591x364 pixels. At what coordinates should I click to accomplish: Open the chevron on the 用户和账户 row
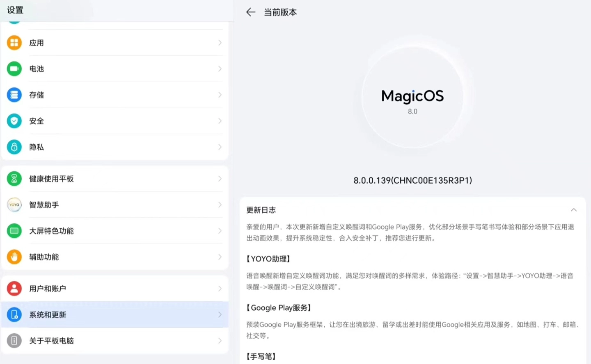tap(220, 289)
